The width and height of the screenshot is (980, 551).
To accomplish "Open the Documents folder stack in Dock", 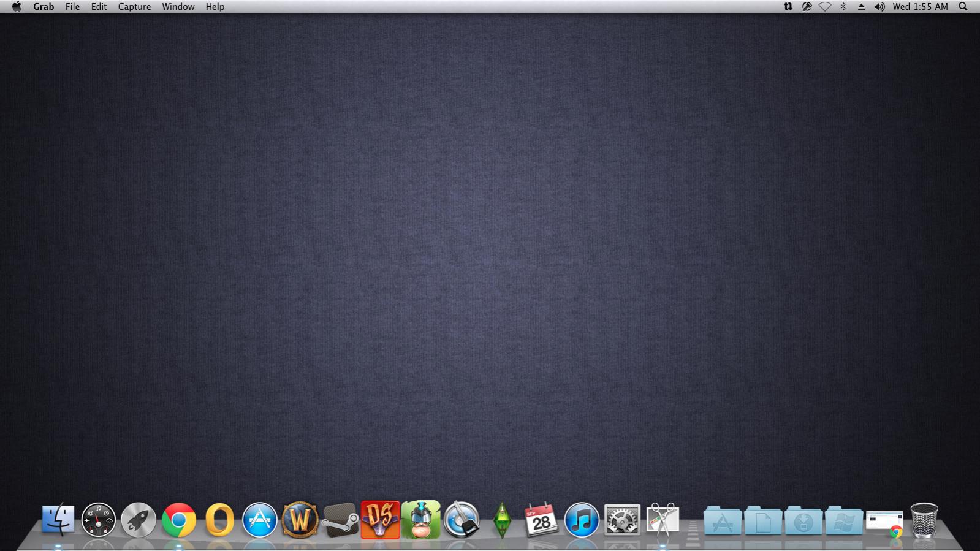I will [763, 520].
